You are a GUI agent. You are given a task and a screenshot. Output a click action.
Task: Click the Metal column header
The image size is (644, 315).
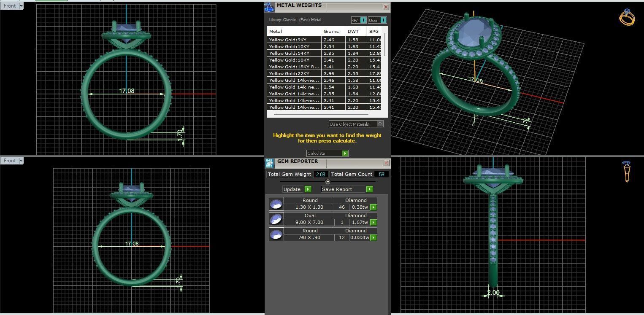(x=294, y=32)
